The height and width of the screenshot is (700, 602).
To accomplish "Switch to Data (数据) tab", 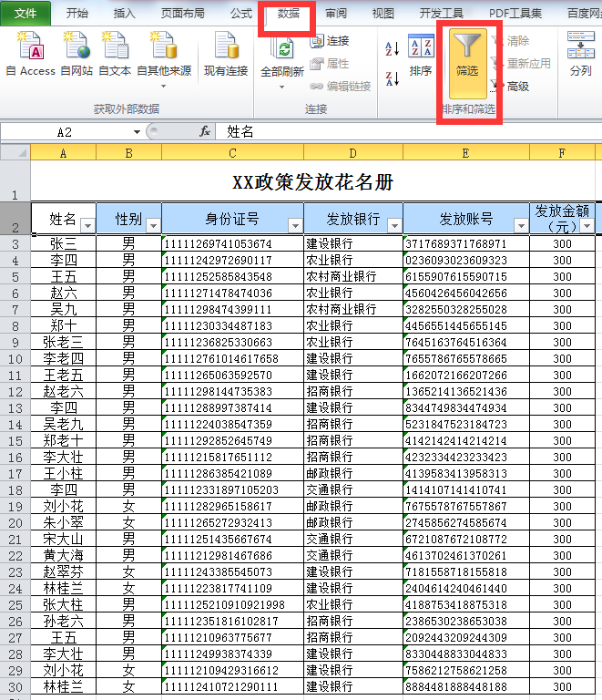I will coord(288,14).
